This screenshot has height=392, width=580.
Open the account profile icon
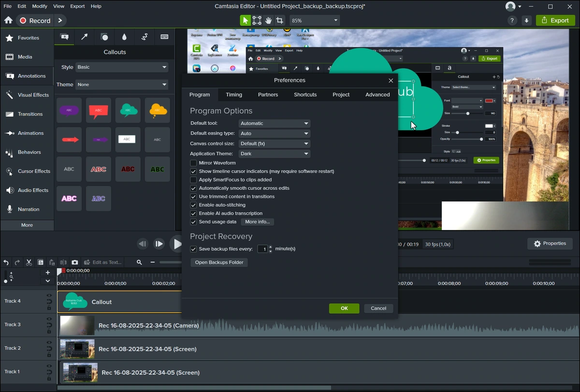(x=510, y=6)
